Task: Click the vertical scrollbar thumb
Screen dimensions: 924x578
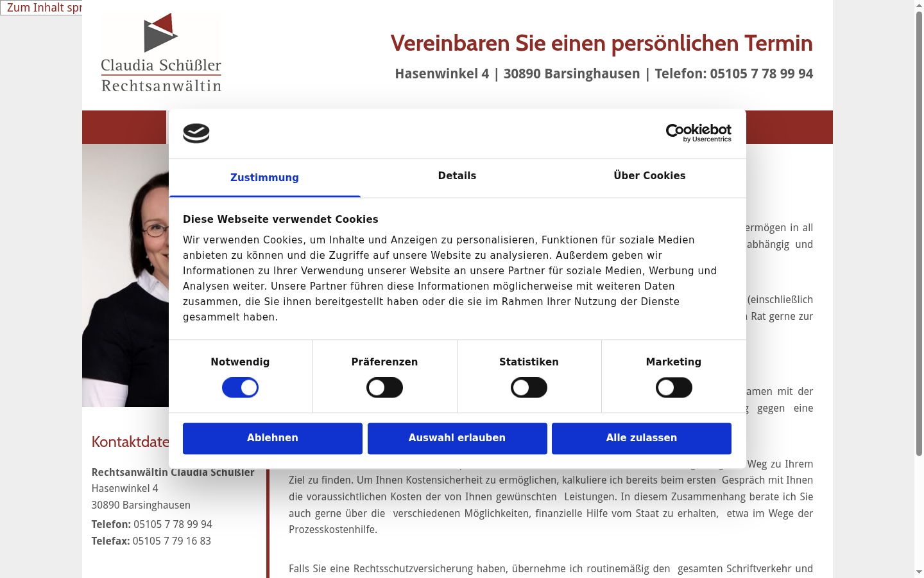Action: pos(919,233)
